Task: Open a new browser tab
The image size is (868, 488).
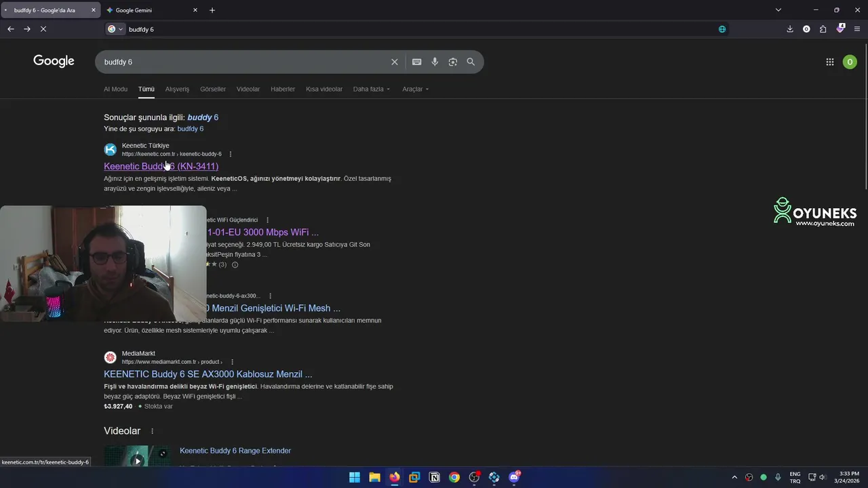Action: tap(212, 10)
